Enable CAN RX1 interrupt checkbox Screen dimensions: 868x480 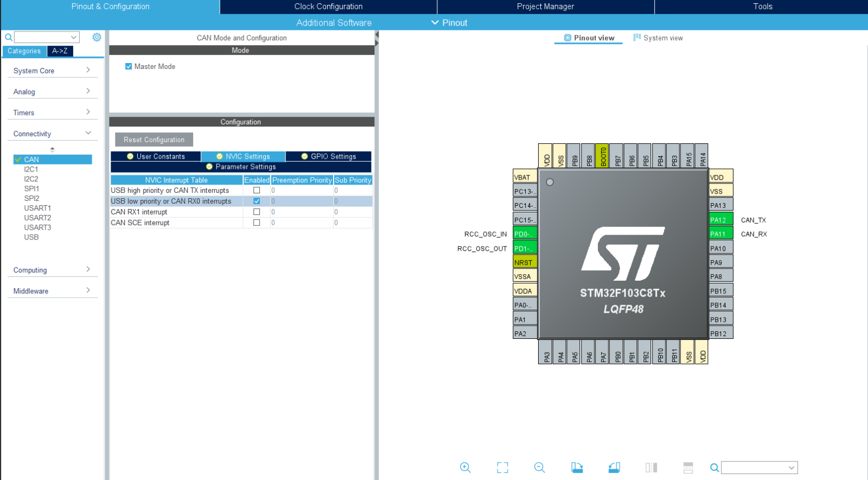point(257,212)
